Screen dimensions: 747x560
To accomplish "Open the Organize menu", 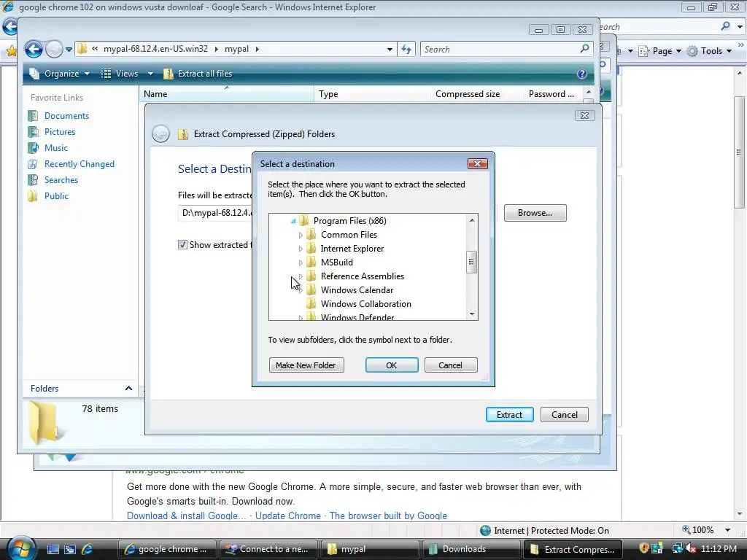I will [60, 74].
